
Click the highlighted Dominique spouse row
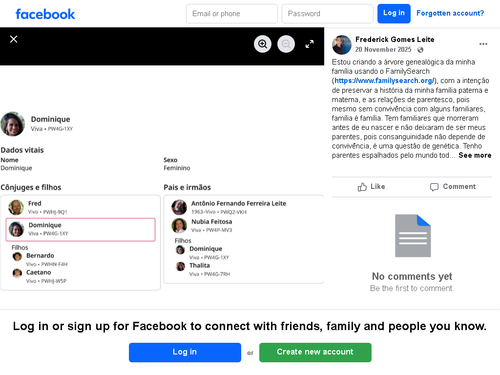coord(80,229)
